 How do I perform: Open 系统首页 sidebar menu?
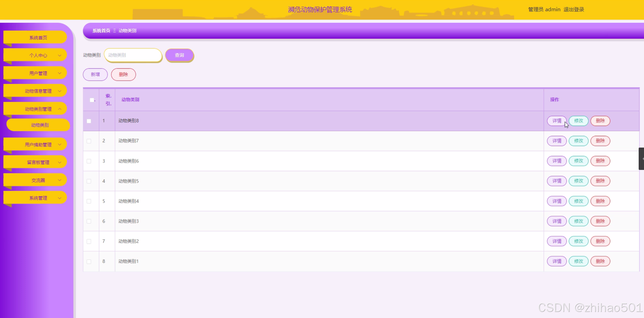coord(38,38)
